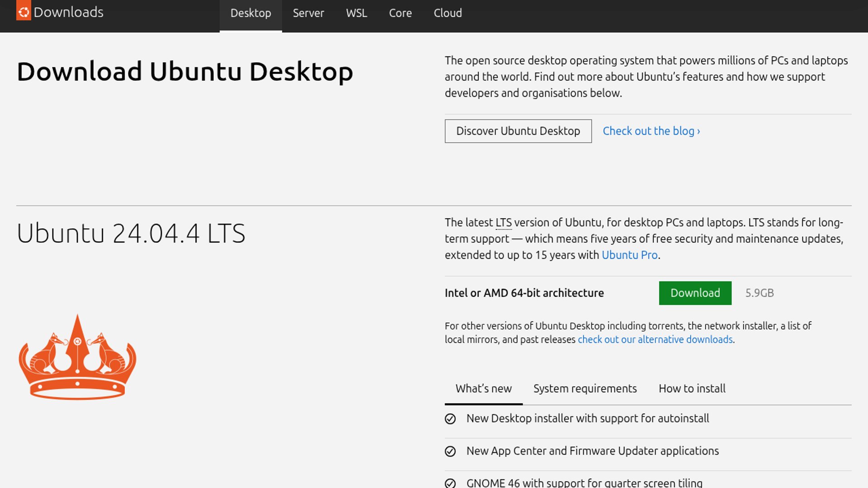This screenshot has height=488, width=868.
Task: Show the How to install tab
Action: pos(692,389)
